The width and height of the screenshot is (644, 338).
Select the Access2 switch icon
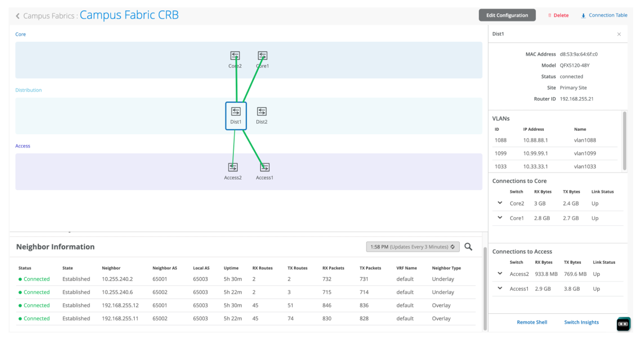tap(233, 167)
